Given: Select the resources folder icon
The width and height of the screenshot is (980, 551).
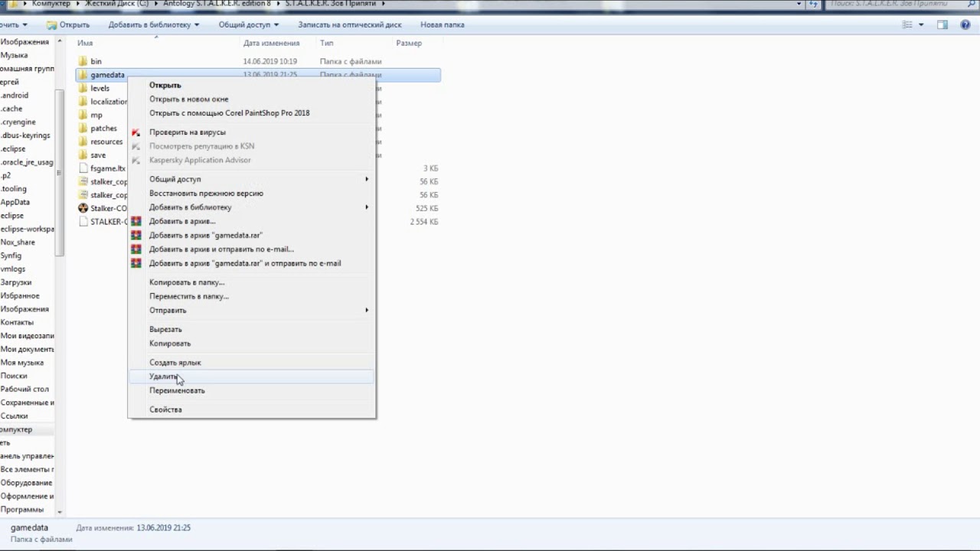Looking at the screenshot, I should pyautogui.click(x=83, y=142).
